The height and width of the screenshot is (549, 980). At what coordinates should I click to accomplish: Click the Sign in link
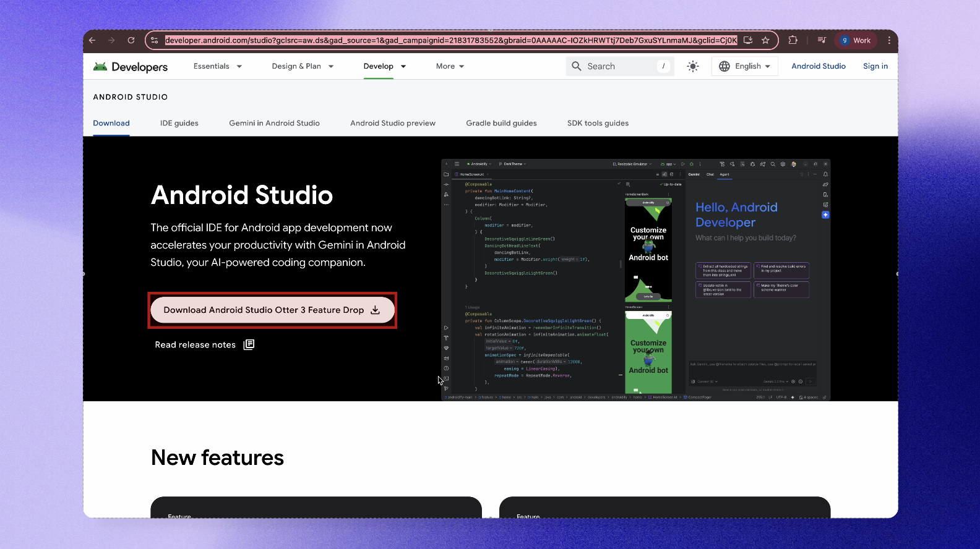[x=875, y=66]
